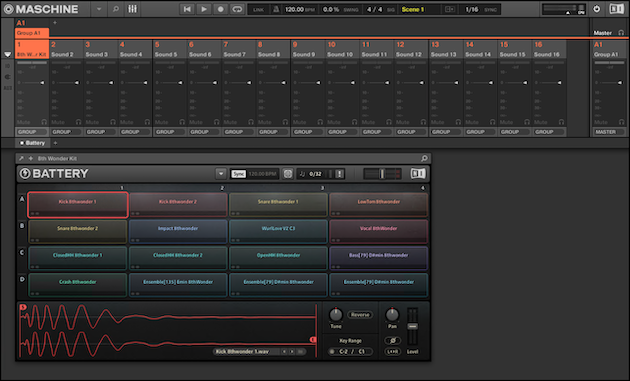Select Sound 9 channel header
This screenshot has height=381, width=630.
click(308, 49)
